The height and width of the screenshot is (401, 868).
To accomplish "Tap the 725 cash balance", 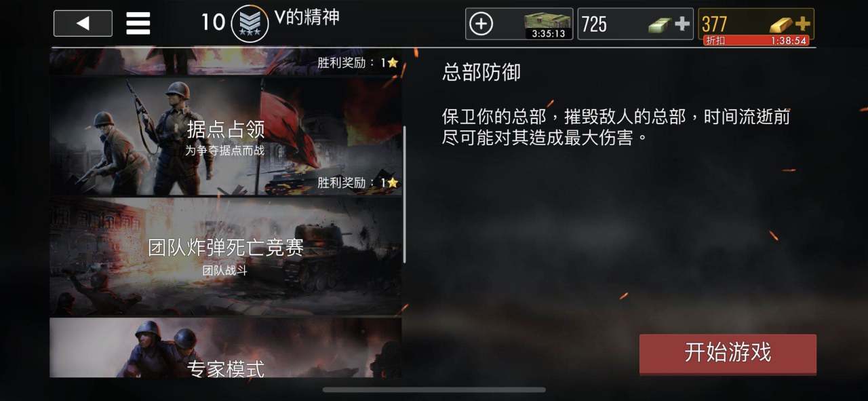I will click(x=595, y=24).
